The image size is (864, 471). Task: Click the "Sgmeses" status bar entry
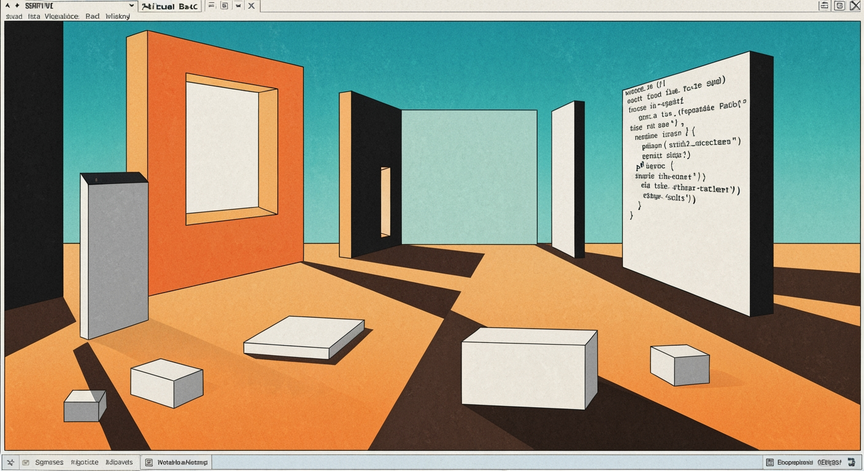click(x=49, y=463)
